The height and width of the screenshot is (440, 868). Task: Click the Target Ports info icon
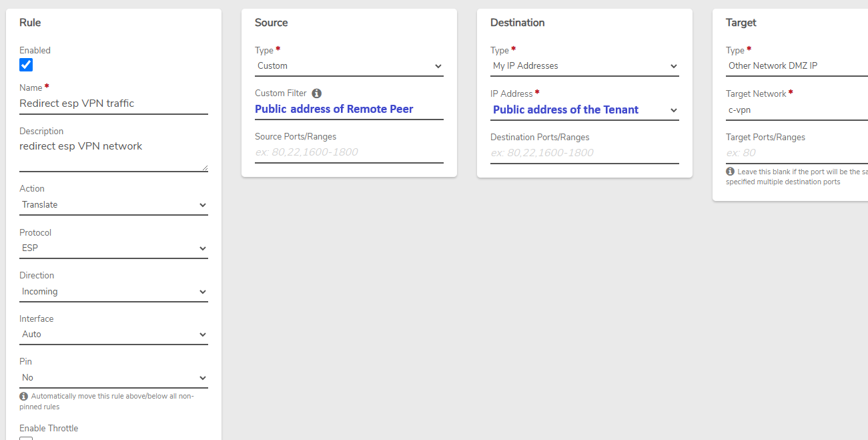[x=731, y=172]
